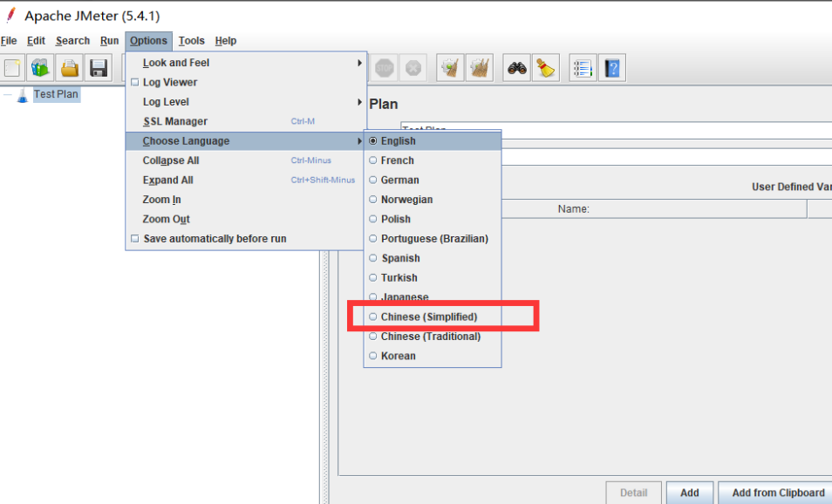Click the Reset Search broom icon
Screen dimensions: 832x504
point(546,68)
